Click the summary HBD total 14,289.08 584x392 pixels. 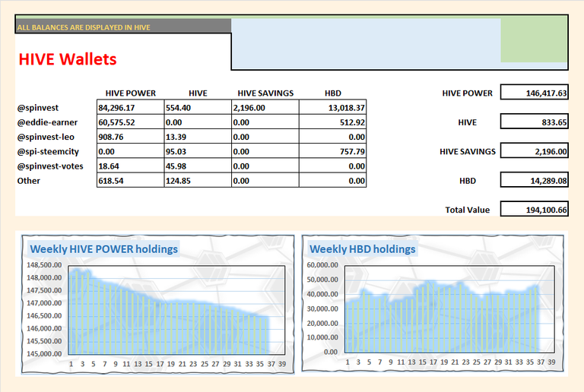click(534, 180)
